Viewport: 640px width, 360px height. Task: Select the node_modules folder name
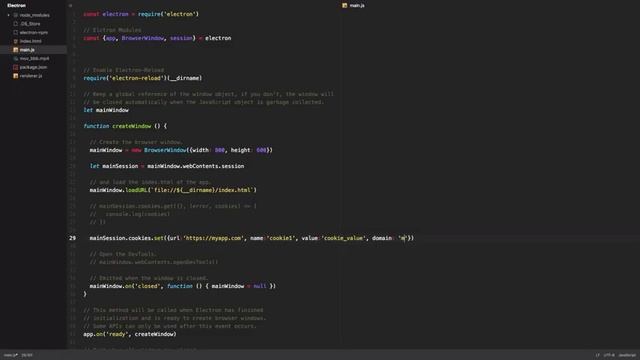pyautogui.click(x=35, y=15)
